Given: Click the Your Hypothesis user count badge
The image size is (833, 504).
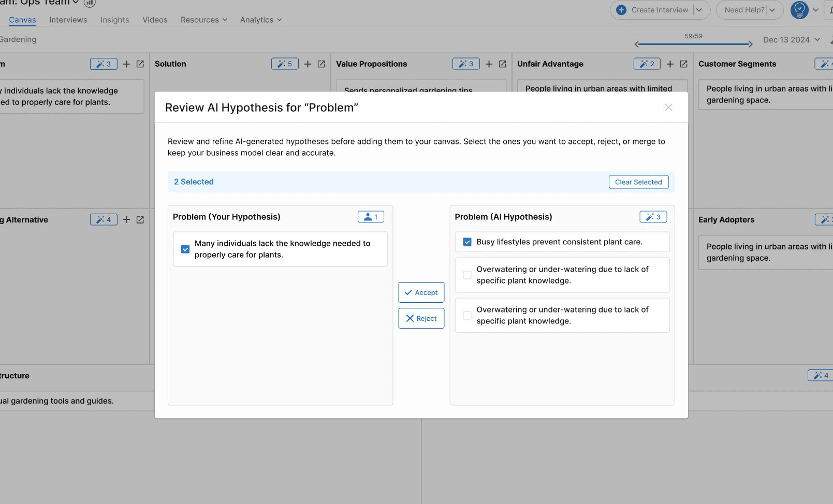Looking at the screenshot, I should pyautogui.click(x=371, y=217).
